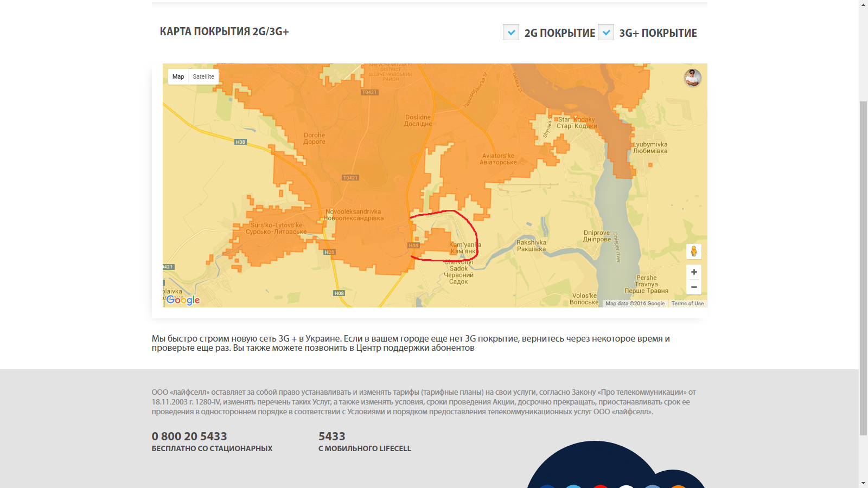Zoom out on the coverage map
Viewport: 868px width, 488px height.
[694, 287]
